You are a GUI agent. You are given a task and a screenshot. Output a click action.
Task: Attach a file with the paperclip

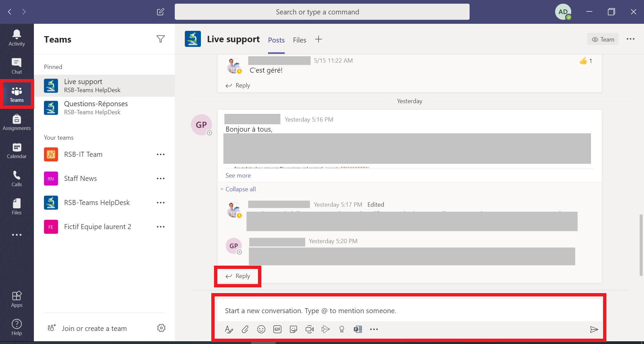tap(245, 330)
